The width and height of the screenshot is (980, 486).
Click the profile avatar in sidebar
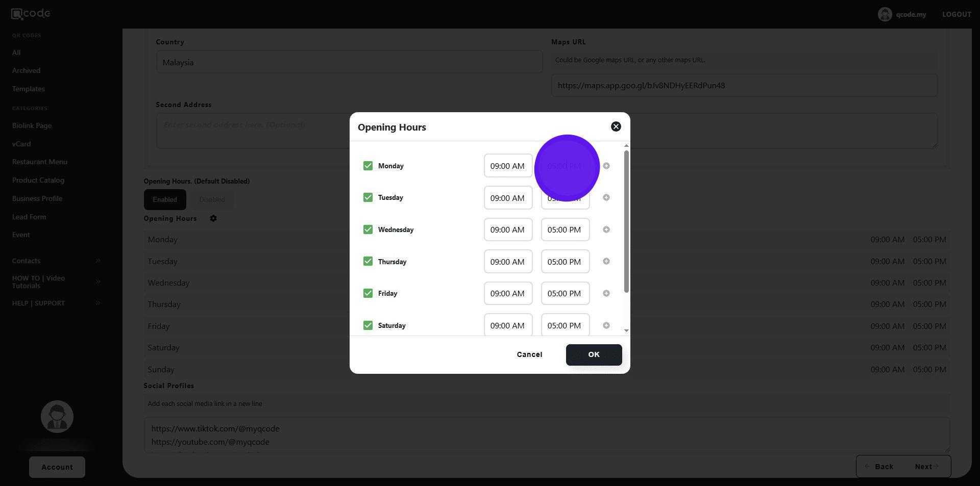(x=57, y=417)
